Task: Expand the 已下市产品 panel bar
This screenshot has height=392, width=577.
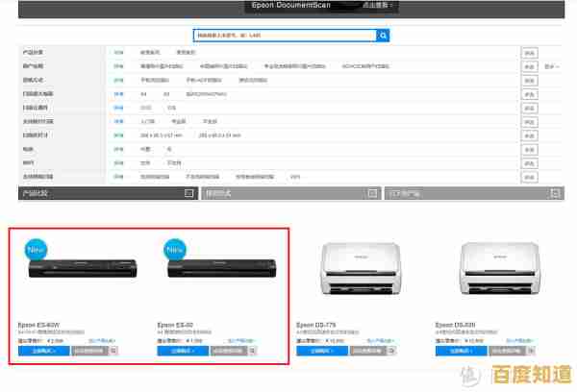Action: [x=473, y=193]
